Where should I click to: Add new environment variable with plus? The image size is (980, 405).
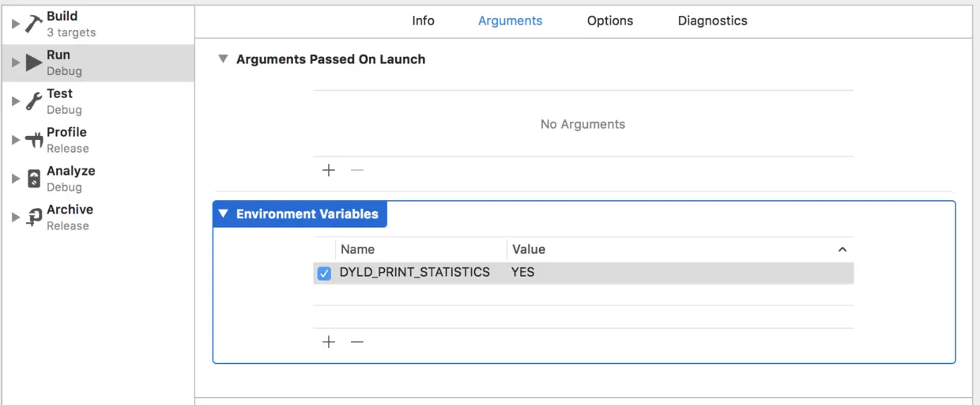(329, 342)
